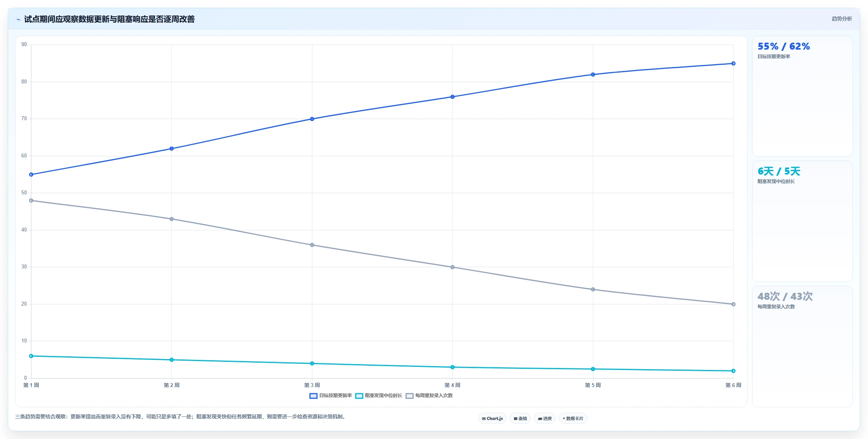The height and width of the screenshot is (439, 868).
Task: Click the cyan line's 第 1 周 data point
Action: click(x=31, y=356)
